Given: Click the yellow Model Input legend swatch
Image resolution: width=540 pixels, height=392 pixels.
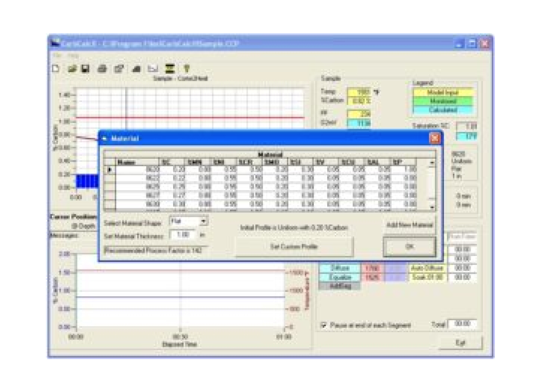Looking at the screenshot, I should coord(443,93).
